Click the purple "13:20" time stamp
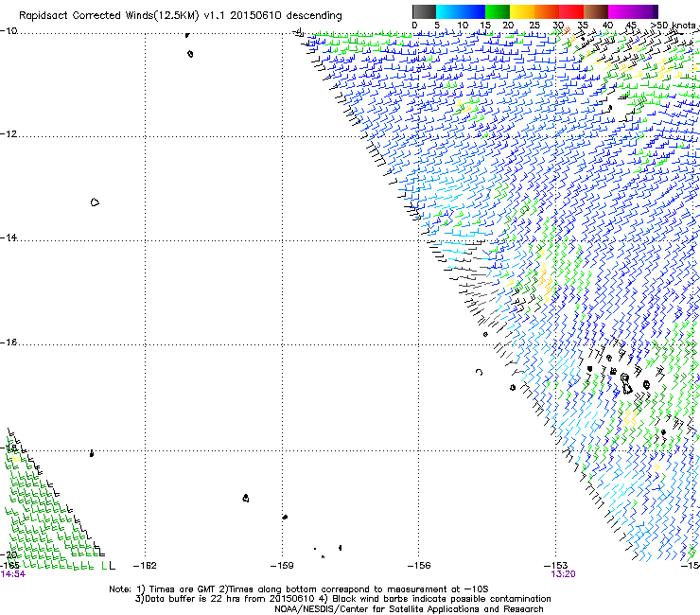 tap(564, 574)
